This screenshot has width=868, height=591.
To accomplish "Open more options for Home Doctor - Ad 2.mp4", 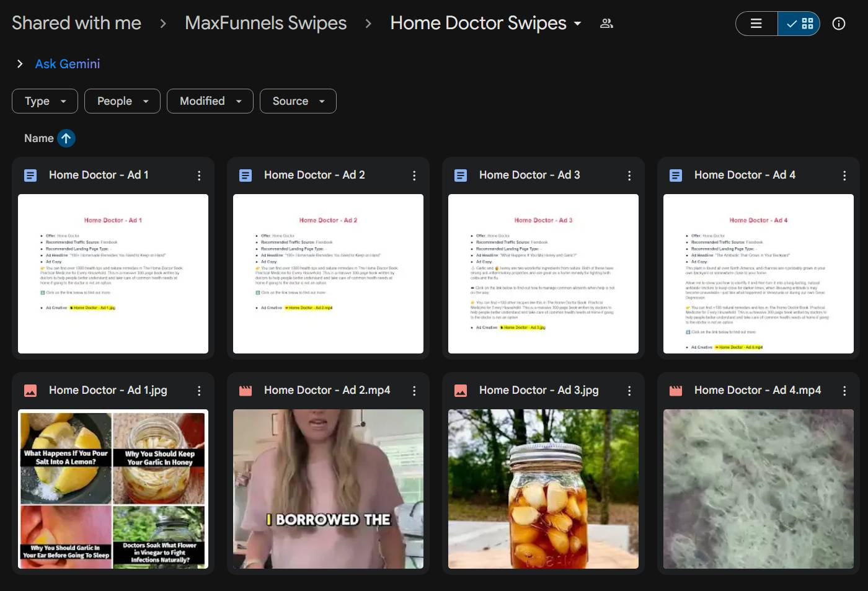I will (414, 391).
